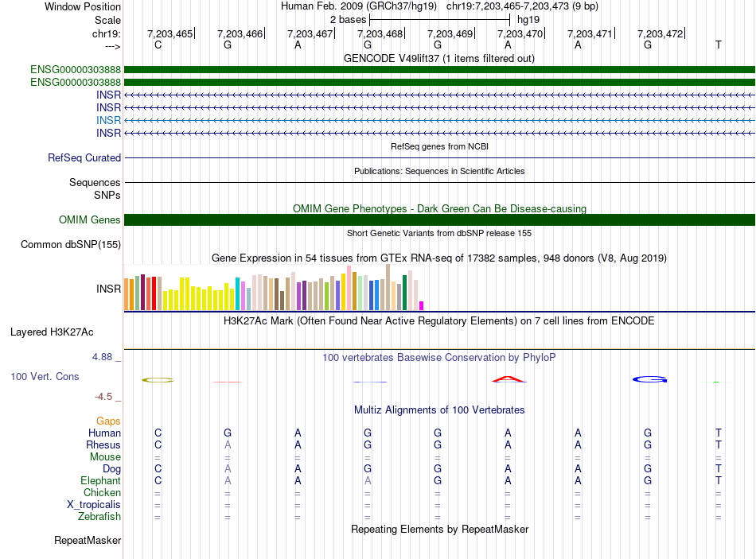Click the Common dbSNP(155) track label
Viewport: 756px width, 559px height.
pyautogui.click(x=71, y=244)
